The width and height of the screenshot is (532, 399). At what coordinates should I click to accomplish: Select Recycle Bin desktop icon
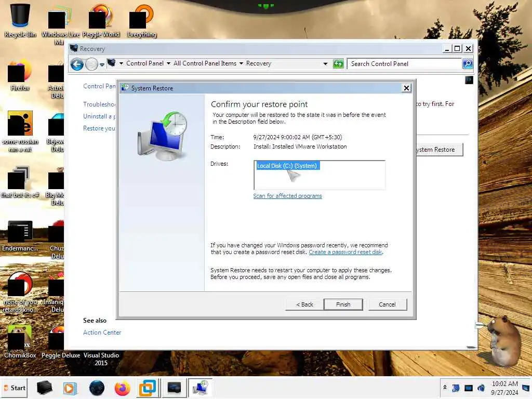pos(20,20)
